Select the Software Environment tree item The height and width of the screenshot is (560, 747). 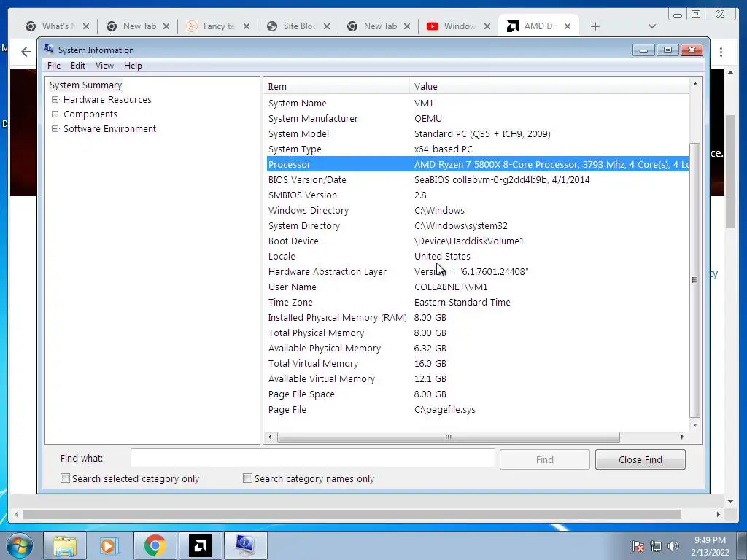pyautogui.click(x=109, y=128)
